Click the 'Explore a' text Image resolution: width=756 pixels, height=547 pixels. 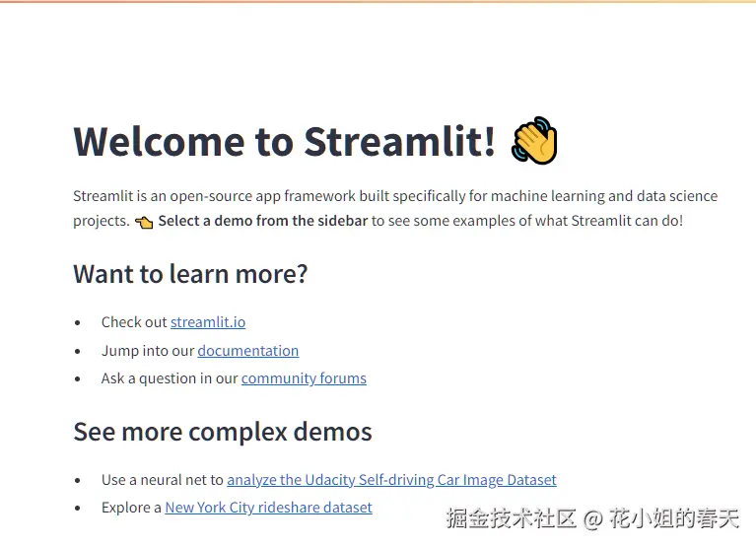click(x=131, y=508)
